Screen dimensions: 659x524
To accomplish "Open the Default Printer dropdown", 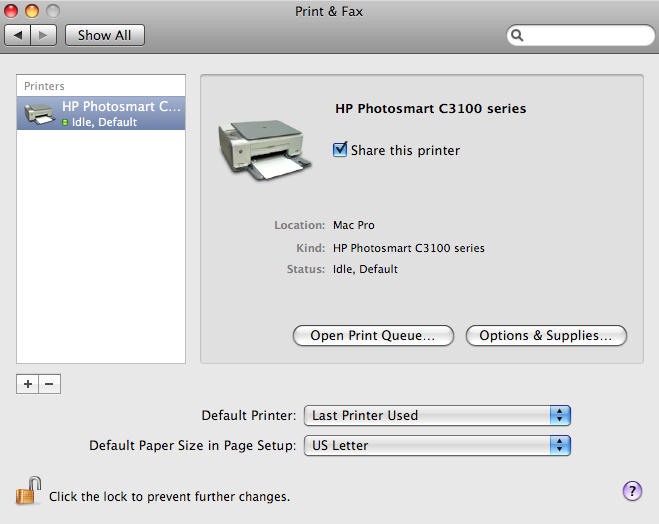I will (437, 416).
